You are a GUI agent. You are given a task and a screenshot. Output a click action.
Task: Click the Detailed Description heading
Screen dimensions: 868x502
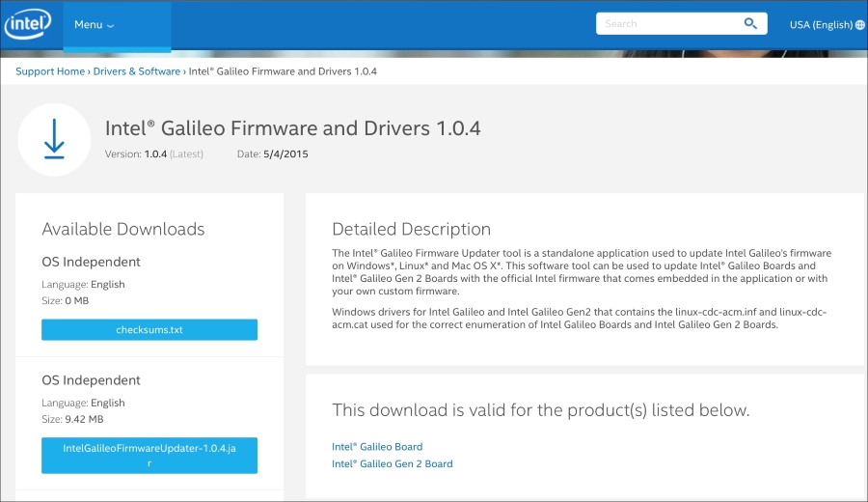(x=411, y=229)
